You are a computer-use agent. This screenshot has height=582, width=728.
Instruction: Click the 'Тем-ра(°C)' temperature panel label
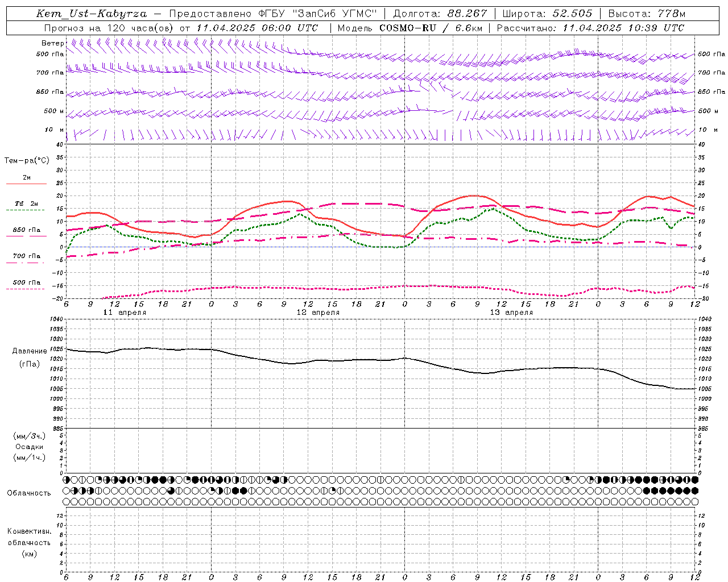[x=27, y=161]
